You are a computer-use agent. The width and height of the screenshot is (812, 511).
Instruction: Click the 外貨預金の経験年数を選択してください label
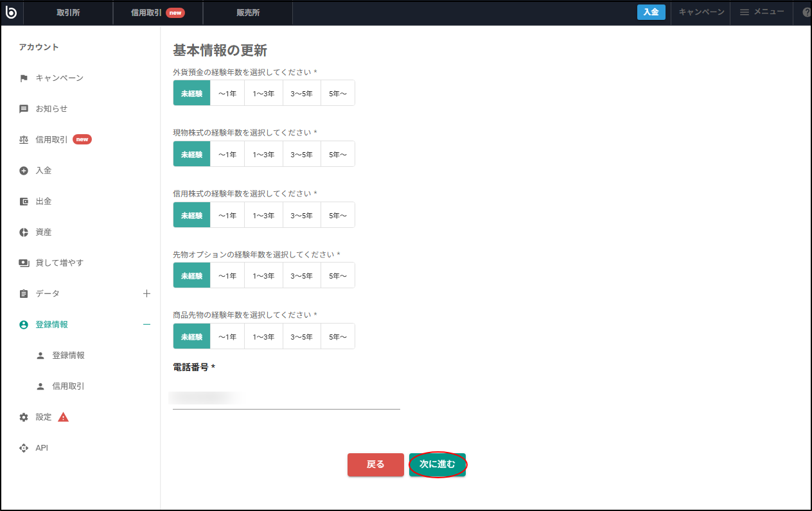[245, 72]
